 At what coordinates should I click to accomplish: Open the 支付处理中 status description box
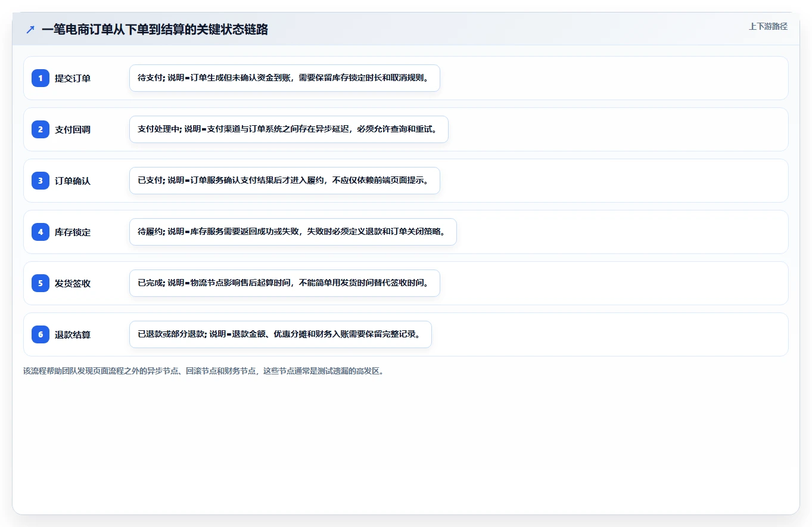click(289, 129)
